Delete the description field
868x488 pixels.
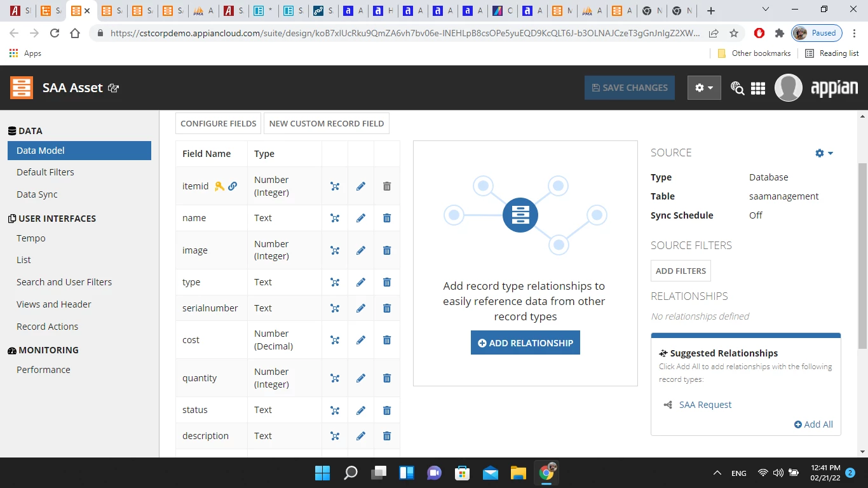[x=387, y=436]
